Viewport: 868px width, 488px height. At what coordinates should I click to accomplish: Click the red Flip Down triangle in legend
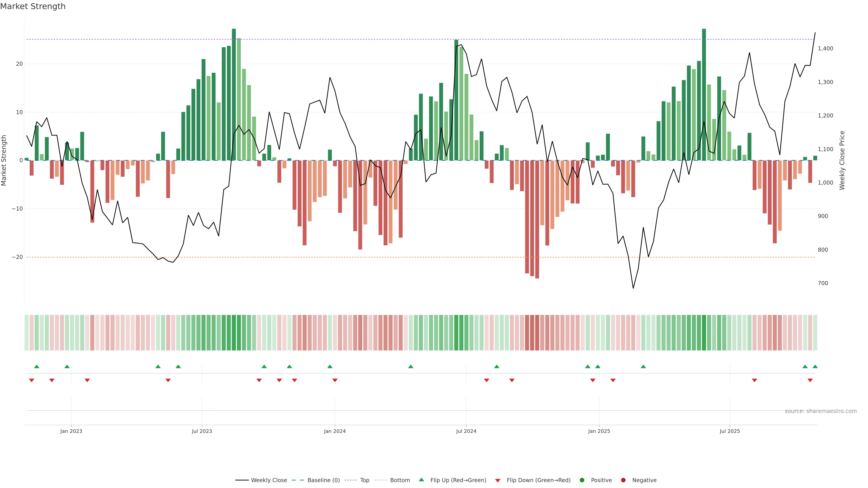498,481
